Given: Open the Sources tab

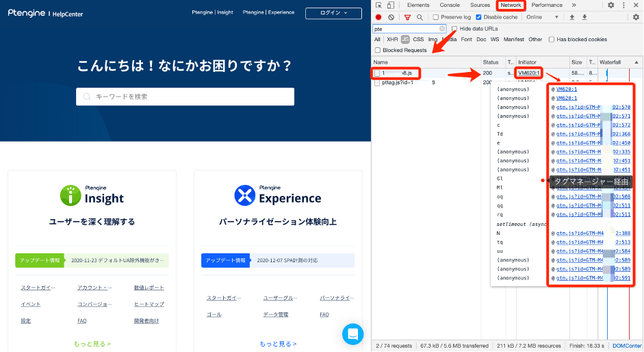Looking at the screenshot, I should (480, 5).
